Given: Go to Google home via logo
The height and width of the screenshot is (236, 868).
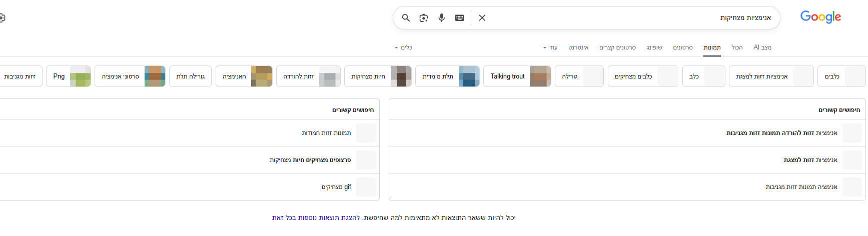Looking at the screenshot, I should coord(820,17).
